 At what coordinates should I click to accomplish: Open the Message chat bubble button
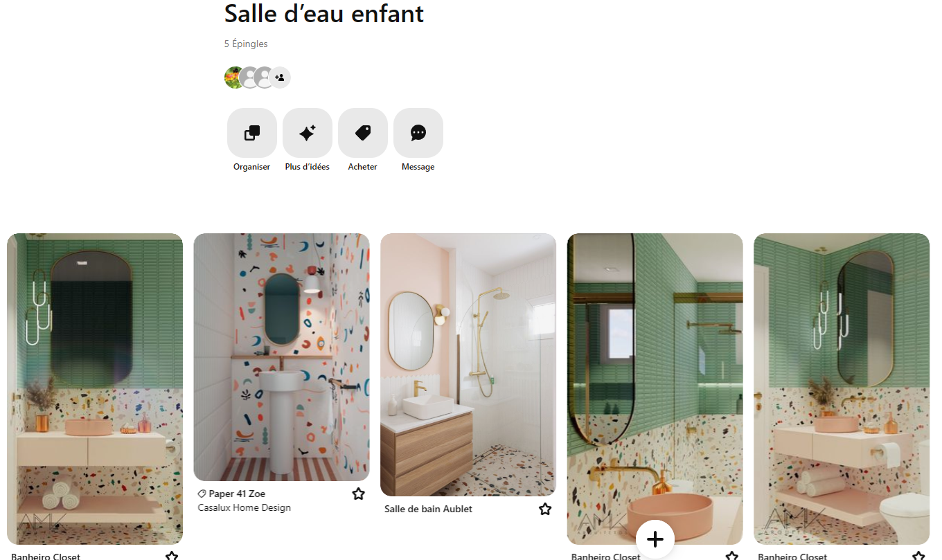click(418, 133)
